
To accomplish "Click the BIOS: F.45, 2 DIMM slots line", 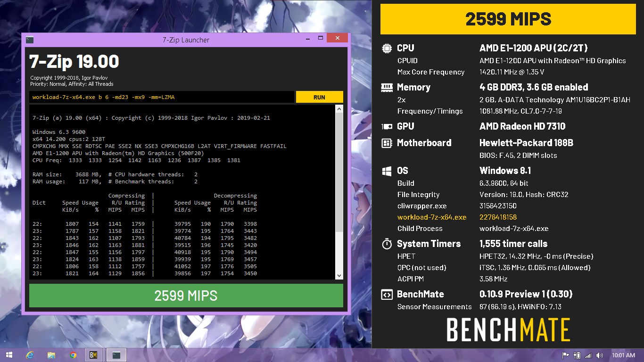I will (x=518, y=156).
